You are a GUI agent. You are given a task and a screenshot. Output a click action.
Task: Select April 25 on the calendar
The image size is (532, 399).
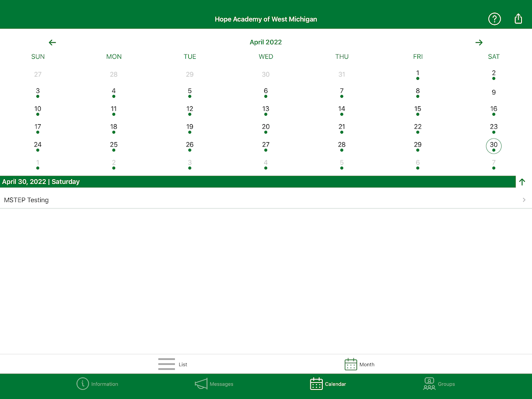point(114,146)
